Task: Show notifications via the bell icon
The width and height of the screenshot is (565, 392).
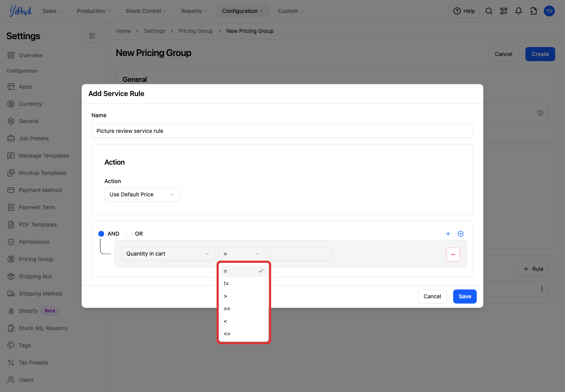Action: coord(519,11)
